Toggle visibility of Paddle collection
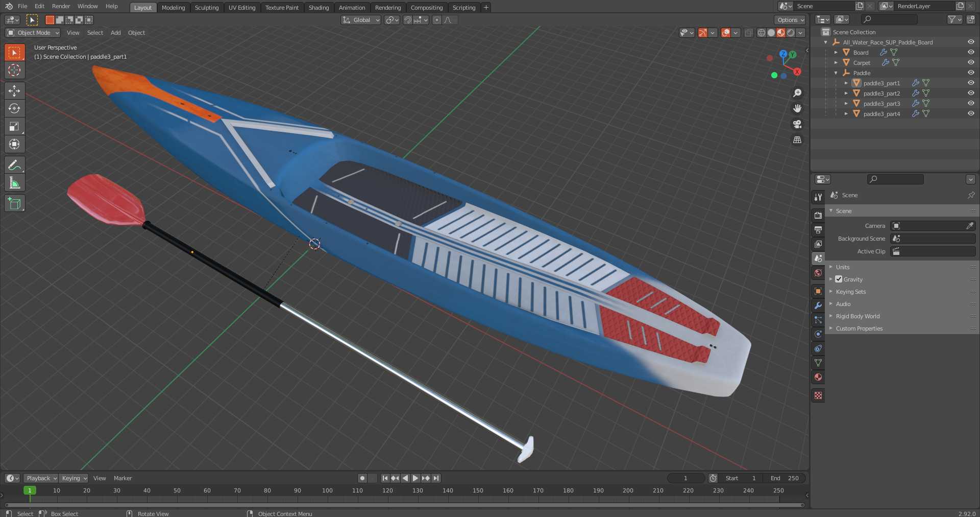The height and width of the screenshot is (517, 980). coord(971,73)
